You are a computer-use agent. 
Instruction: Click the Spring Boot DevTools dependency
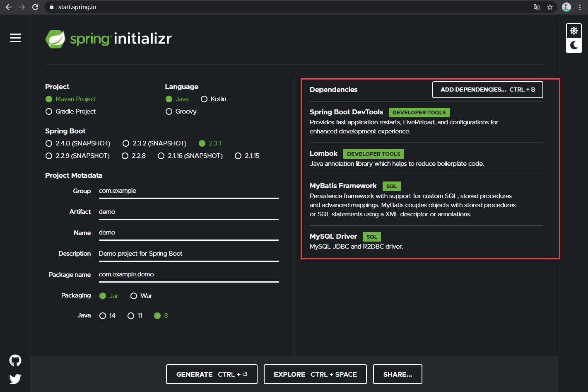pyautogui.click(x=426, y=121)
